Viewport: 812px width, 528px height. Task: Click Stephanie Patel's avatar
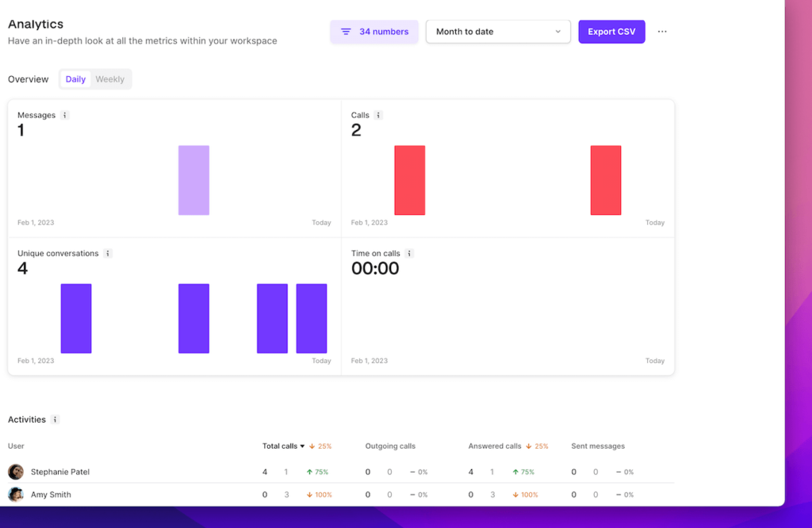[x=16, y=472]
